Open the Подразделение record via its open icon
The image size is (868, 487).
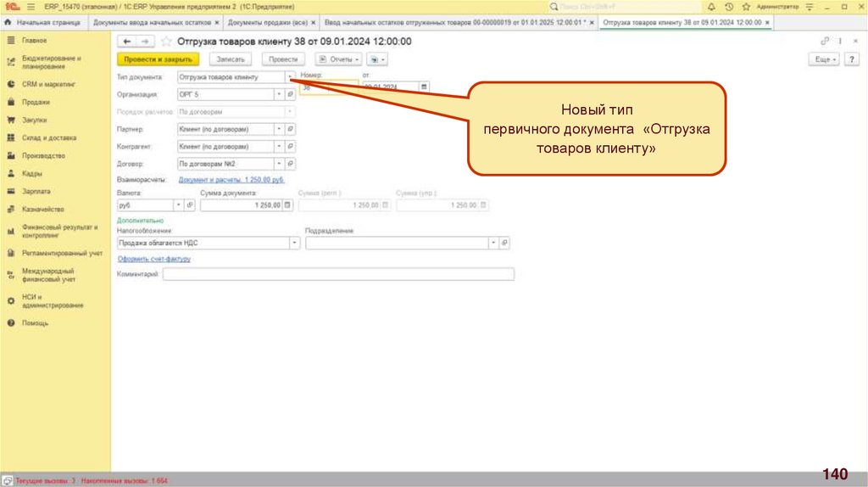[x=504, y=243]
